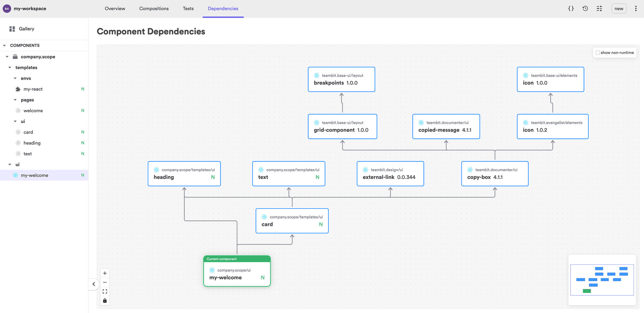This screenshot has height=313, width=644.
Task: Click the Gallery icon in the sidebar
Action: pos(12,29)
